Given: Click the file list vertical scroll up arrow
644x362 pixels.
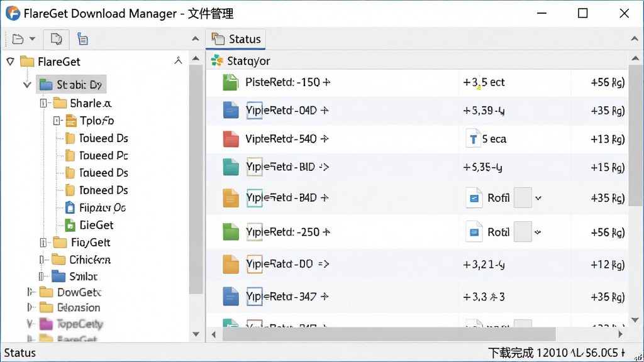Looking at the screenshot, I should tap(635, 58).
